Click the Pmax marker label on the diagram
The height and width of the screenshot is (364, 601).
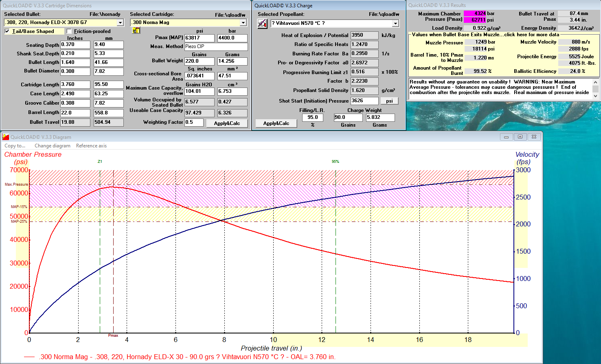[x=113, y=335]
